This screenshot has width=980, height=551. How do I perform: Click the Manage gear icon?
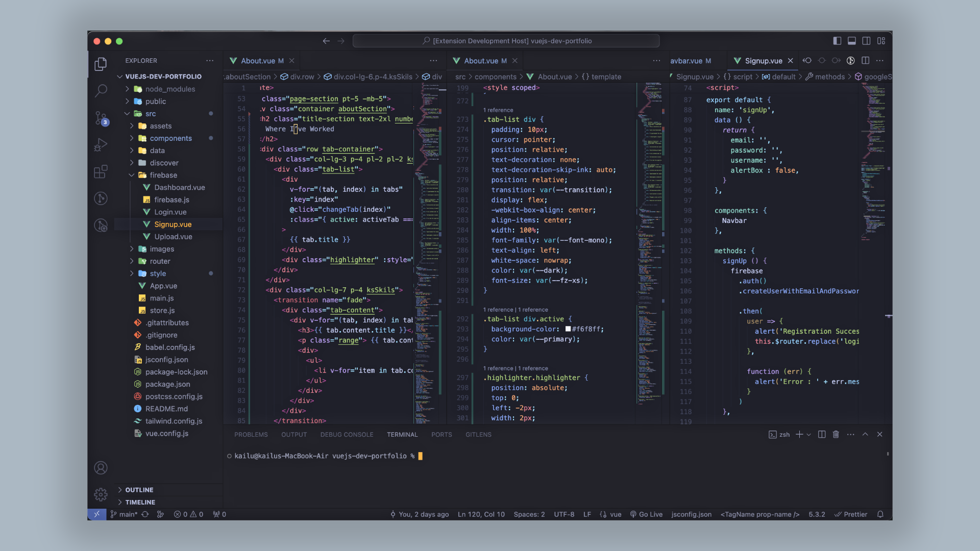click(x=101, y=494)
